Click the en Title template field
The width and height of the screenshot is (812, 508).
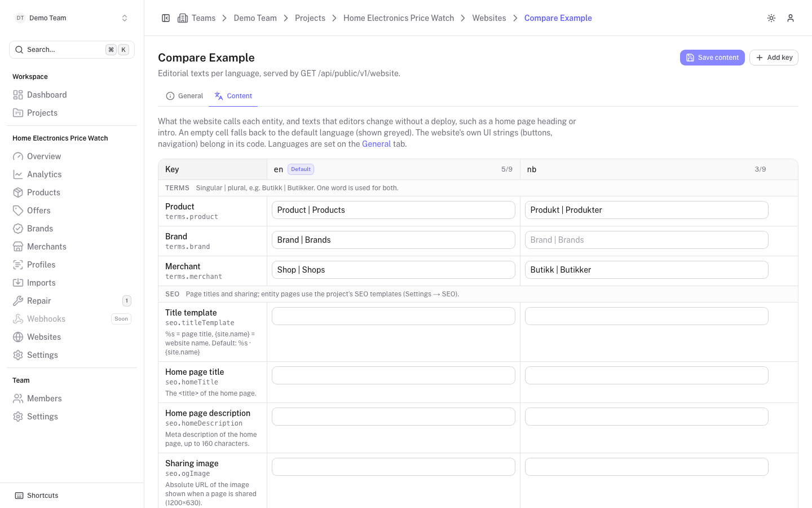(x=394, y=316)
